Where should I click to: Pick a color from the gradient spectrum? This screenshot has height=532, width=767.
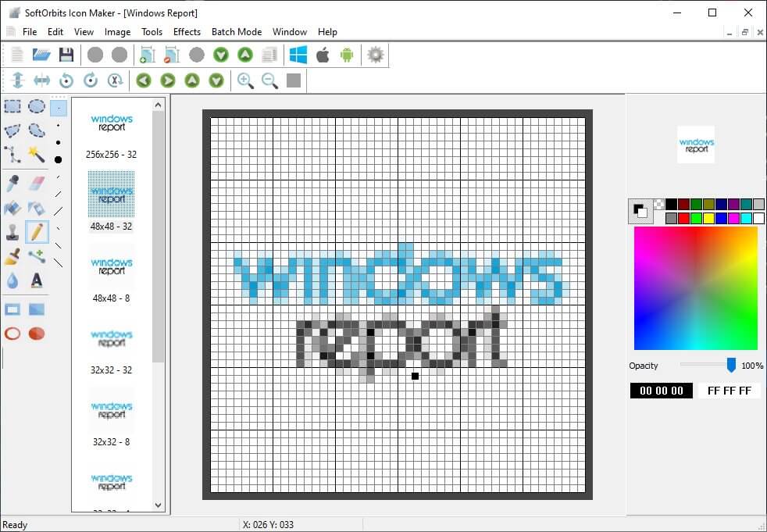[696, 288]
